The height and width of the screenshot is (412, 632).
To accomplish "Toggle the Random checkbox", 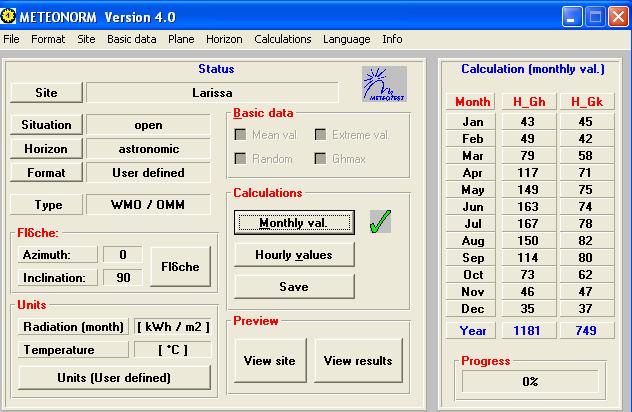I will tap(240, 158).
